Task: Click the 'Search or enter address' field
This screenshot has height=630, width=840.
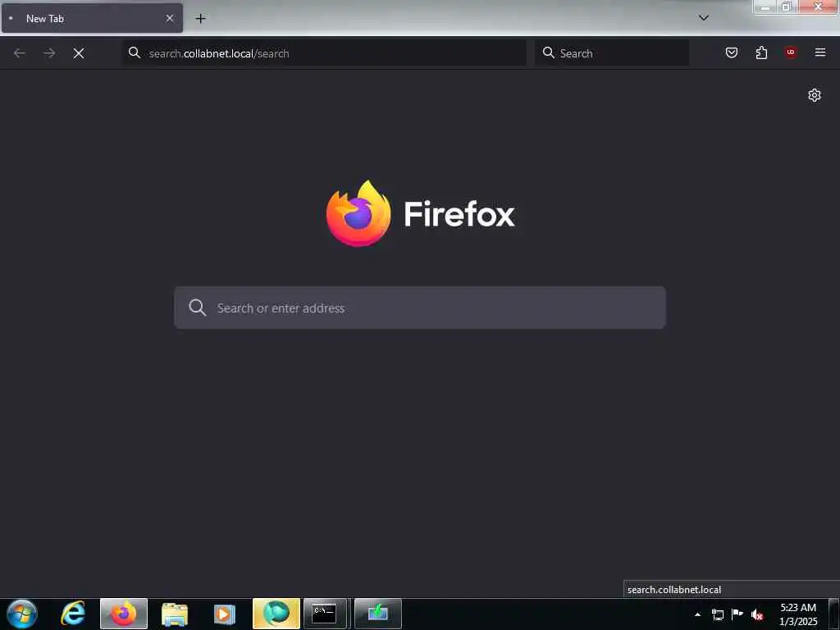Action: (x=420, y=308)
